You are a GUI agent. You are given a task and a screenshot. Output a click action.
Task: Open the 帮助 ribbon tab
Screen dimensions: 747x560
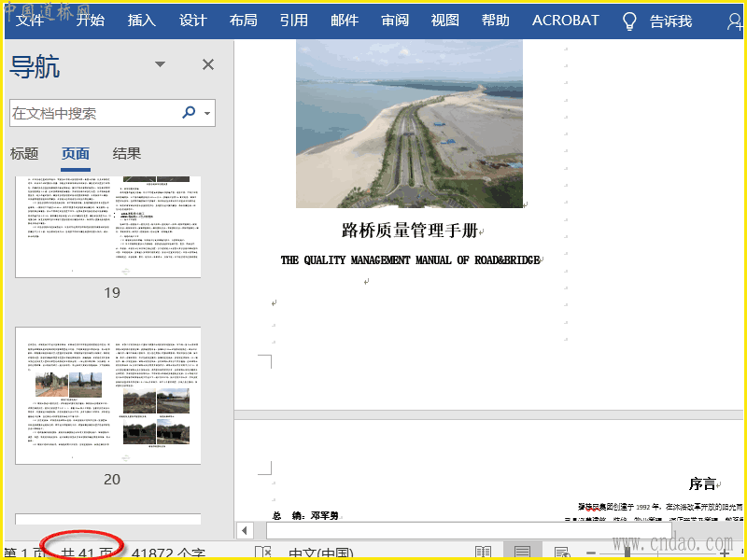[496, 21]
